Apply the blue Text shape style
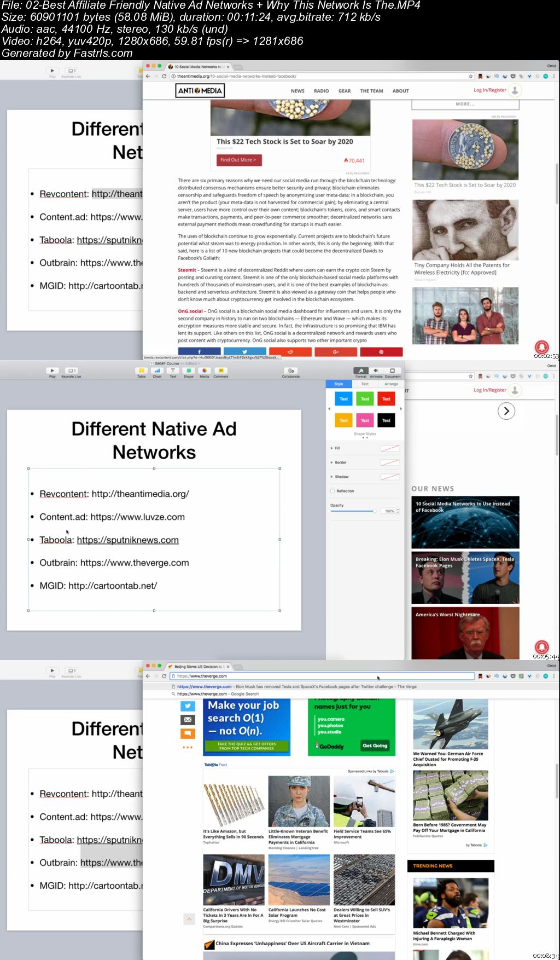560x960 pixels. click(343, 399)
